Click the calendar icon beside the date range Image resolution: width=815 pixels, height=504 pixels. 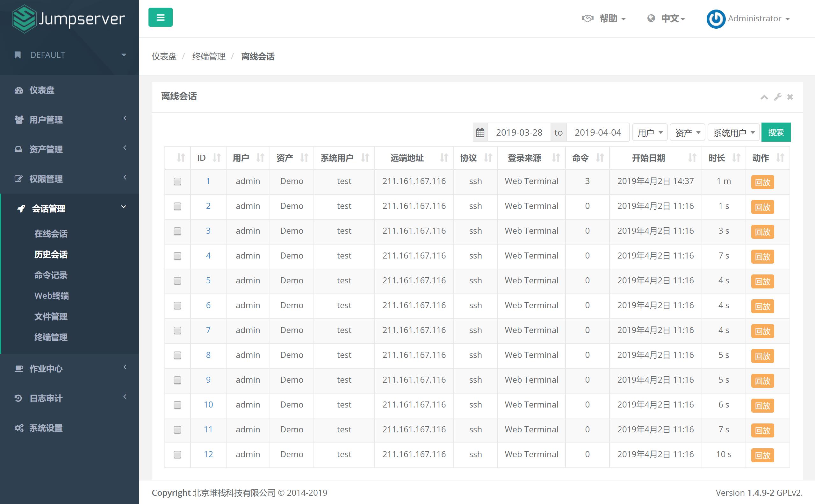tap(480, 132)
